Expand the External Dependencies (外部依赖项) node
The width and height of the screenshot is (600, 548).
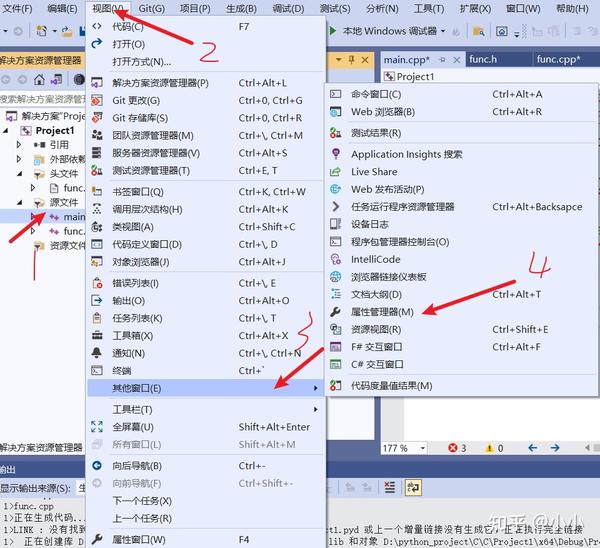point(19,159)
